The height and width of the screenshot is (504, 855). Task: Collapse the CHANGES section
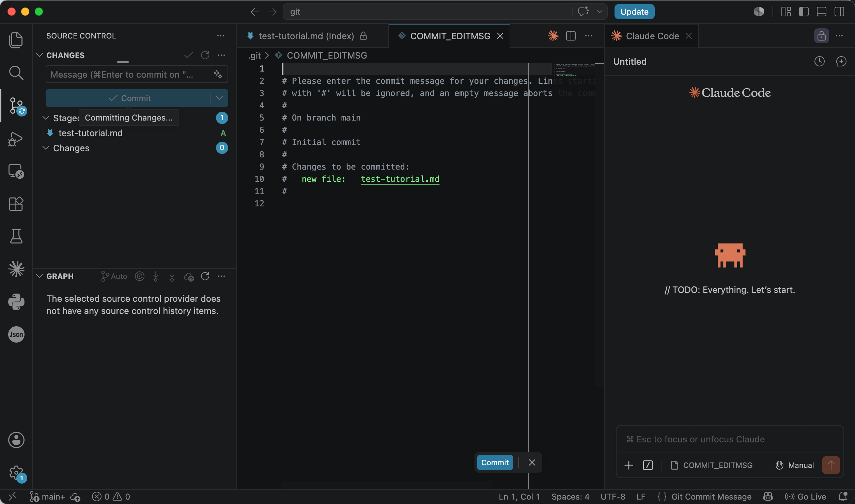(x=40, y=55)
